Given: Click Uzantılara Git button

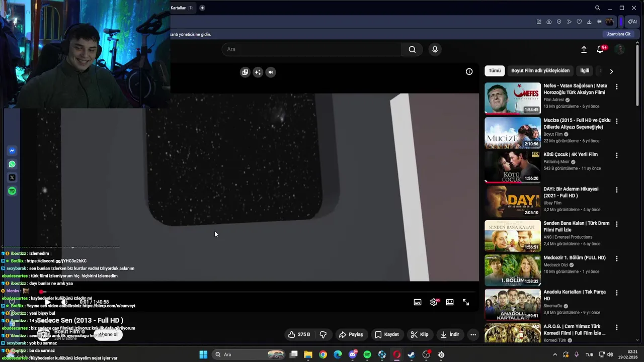Looking at the screenshot, I should point(618,34).
